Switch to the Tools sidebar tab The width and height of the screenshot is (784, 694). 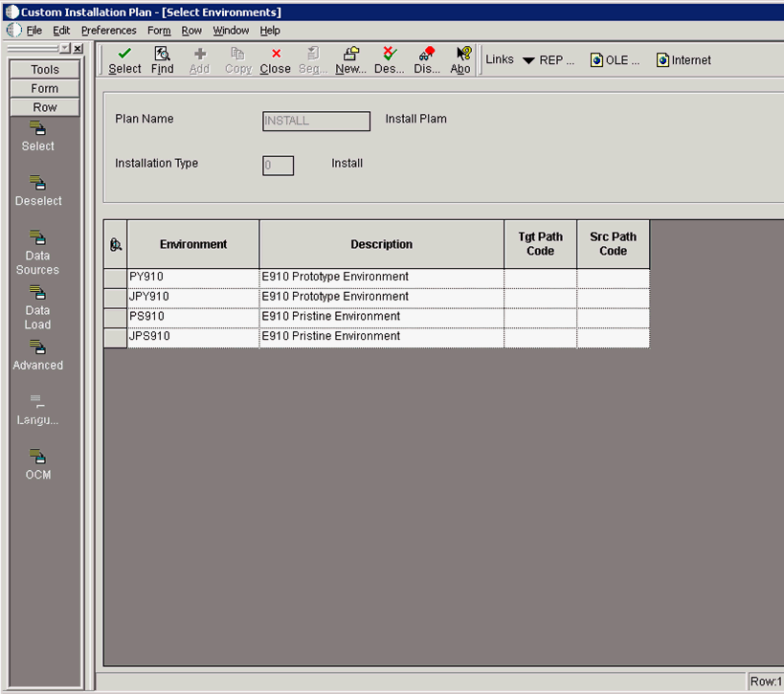tap(45, 70)
